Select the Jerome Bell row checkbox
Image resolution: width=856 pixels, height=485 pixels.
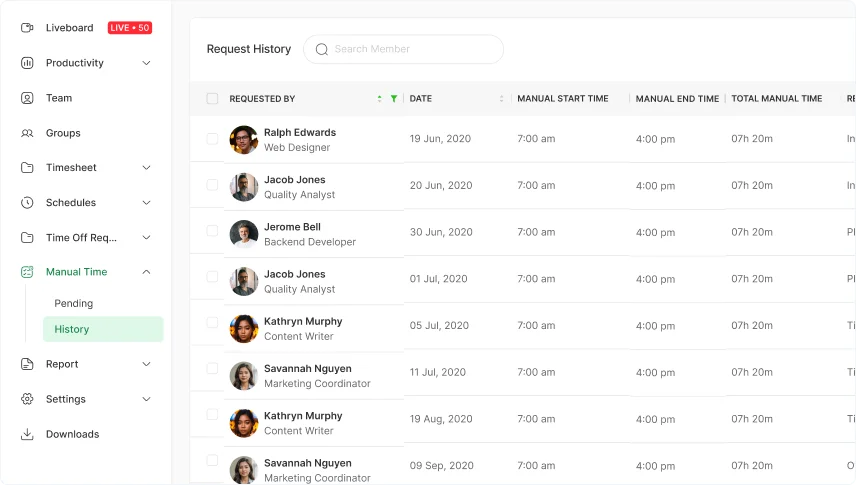click(x=212, y=231)
